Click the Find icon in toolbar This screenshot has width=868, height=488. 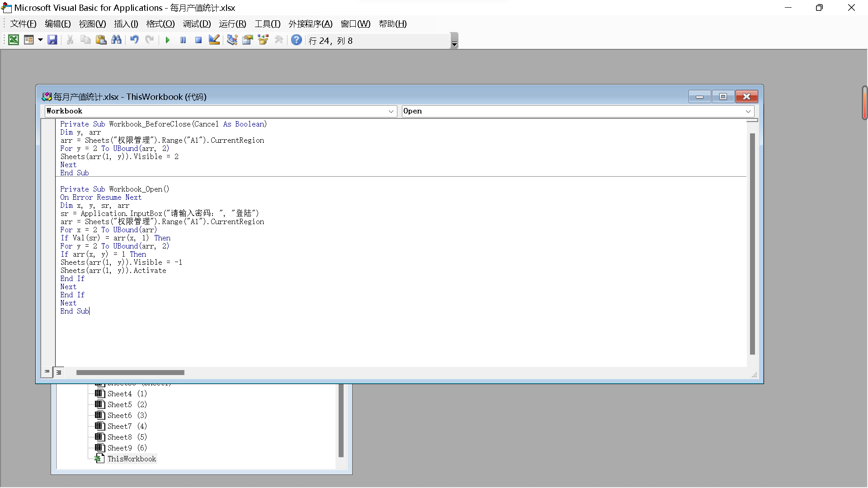[118, 41]
